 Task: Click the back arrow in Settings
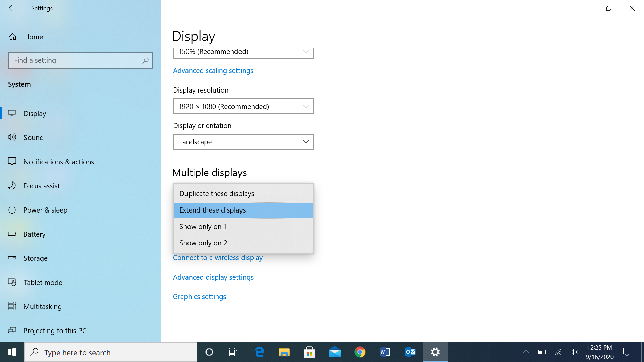click(12, 8)
